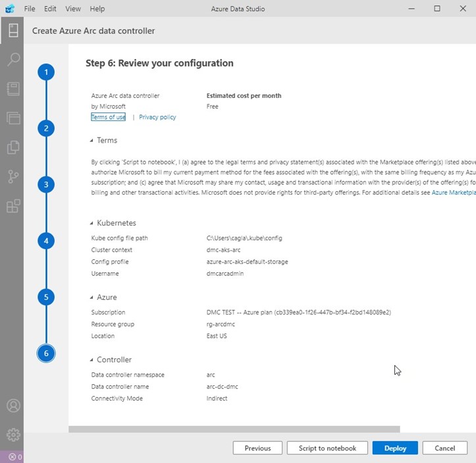Open the Deployments icon in activity bar
Screen dimensions: 476x463
(x=13, y=118)
